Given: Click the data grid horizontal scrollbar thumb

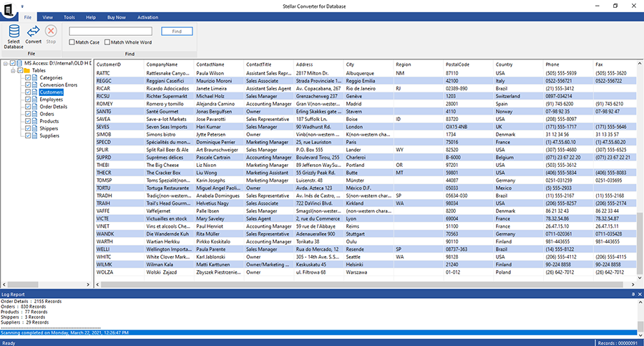Looking at the screenshot, I should tap(362, 284).
